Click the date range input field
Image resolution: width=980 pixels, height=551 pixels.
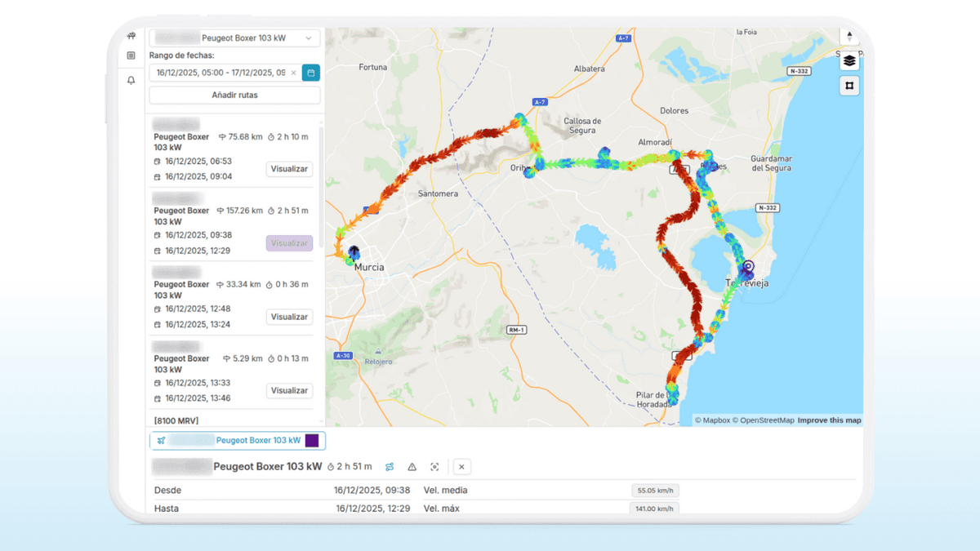225,73
